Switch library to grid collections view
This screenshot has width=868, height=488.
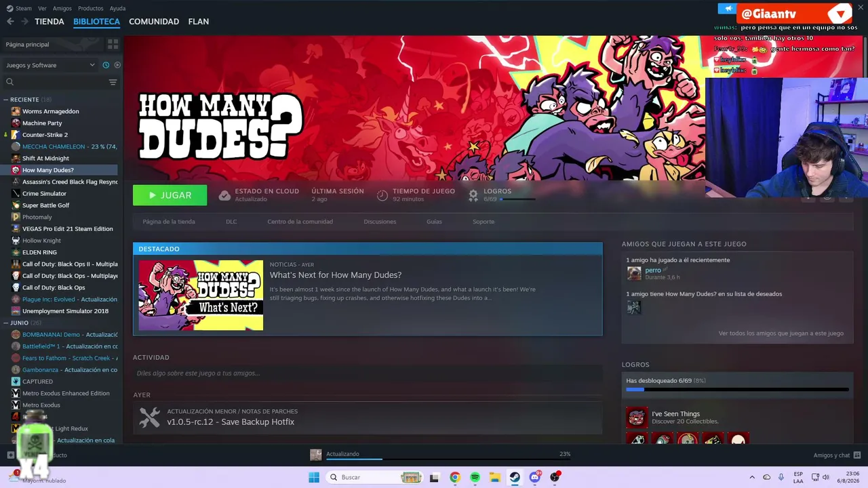(x=113, y=44)
